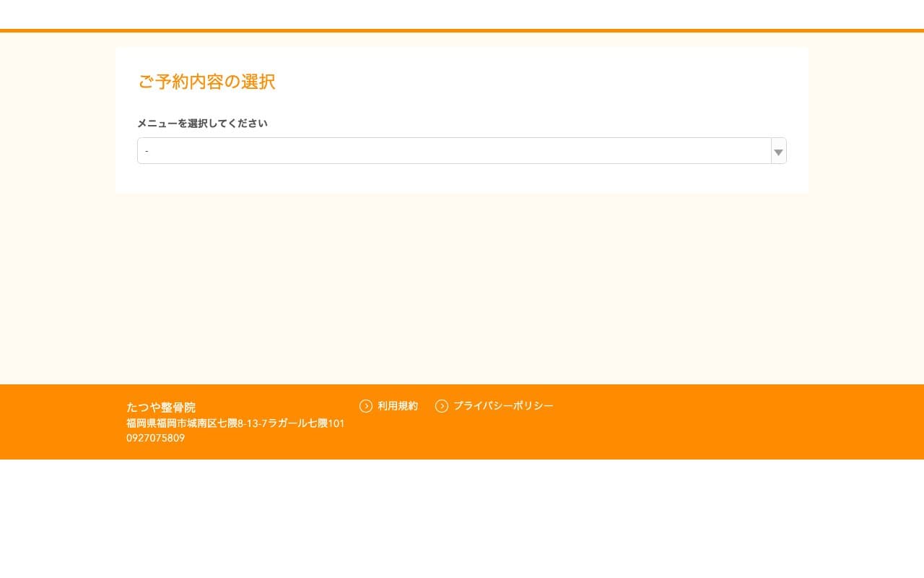
Task: Click the white header strip above orange bar
Action: pyautogui.click(x=462, y=13)
